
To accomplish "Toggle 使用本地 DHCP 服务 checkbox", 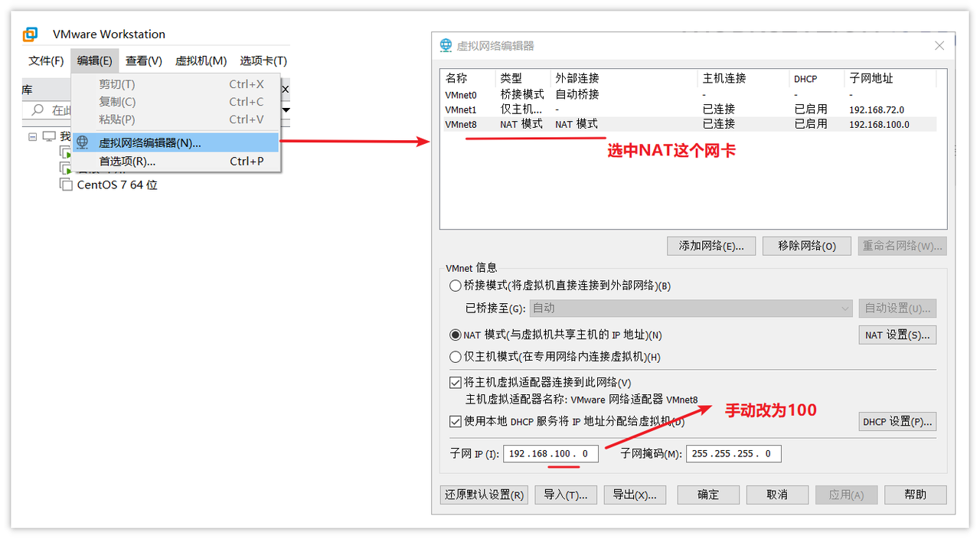I will click(456, 421).
